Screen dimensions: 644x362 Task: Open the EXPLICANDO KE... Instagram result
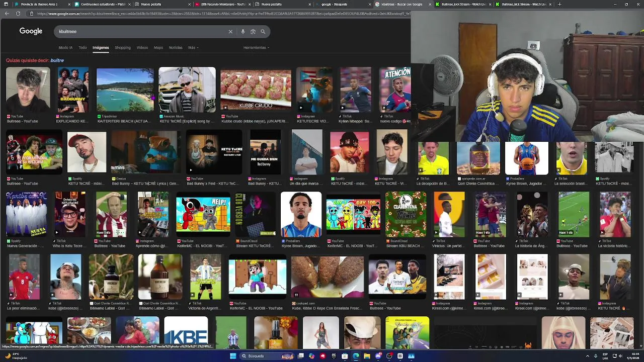[72, 121]
